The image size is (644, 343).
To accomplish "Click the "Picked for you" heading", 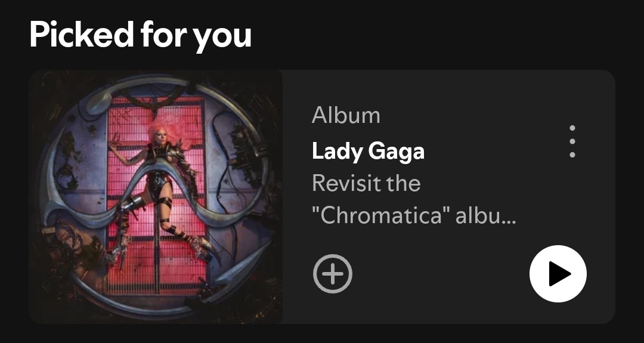I will [x=140, y=35].
